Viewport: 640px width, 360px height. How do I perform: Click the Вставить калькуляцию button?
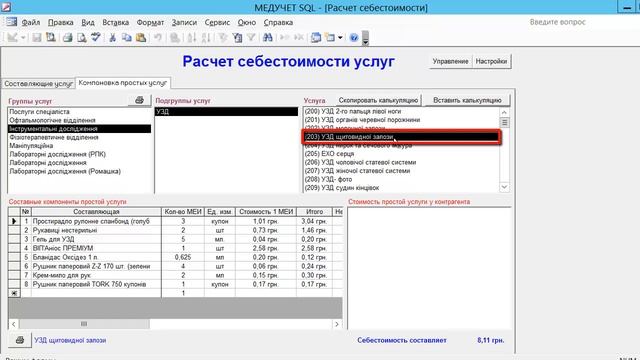pyautogui.click(x=467, y=100)
